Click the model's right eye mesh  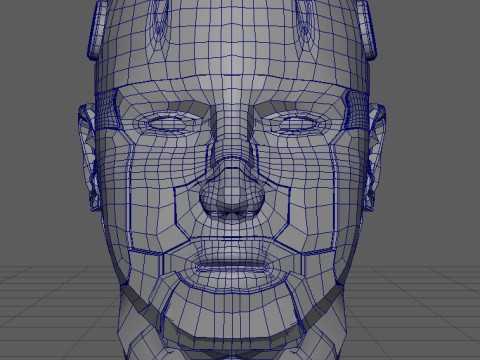click(167, 123)
